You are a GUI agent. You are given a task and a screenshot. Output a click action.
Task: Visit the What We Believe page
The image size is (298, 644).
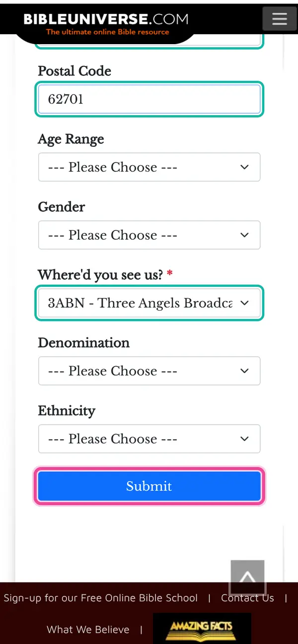coord(88,630)
